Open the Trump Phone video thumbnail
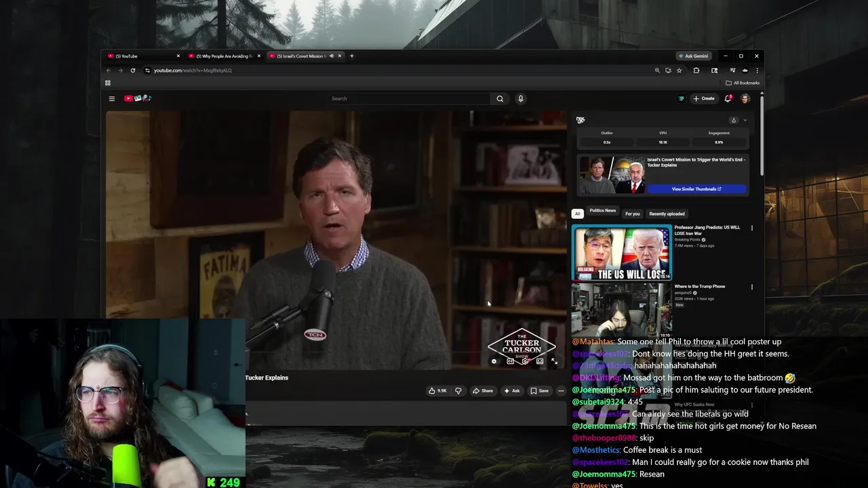The width and height of the screenshot is (868, 488). 622,310
